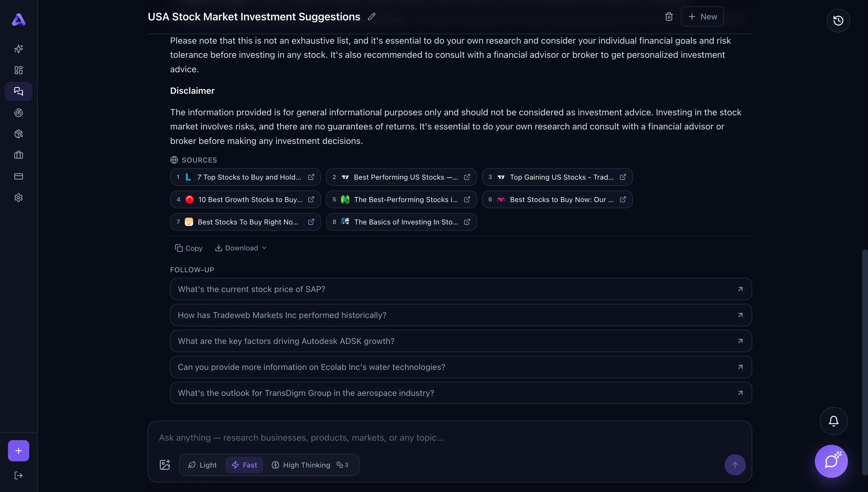The image size is (868, 492).
Task: Start a New conversation
Action: point(702,17)
